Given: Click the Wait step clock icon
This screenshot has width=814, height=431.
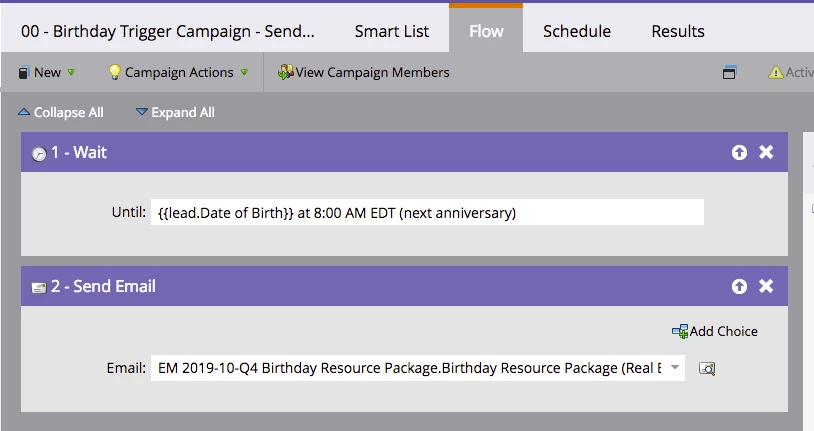Looking at the screenshot, I should [39, 154].
